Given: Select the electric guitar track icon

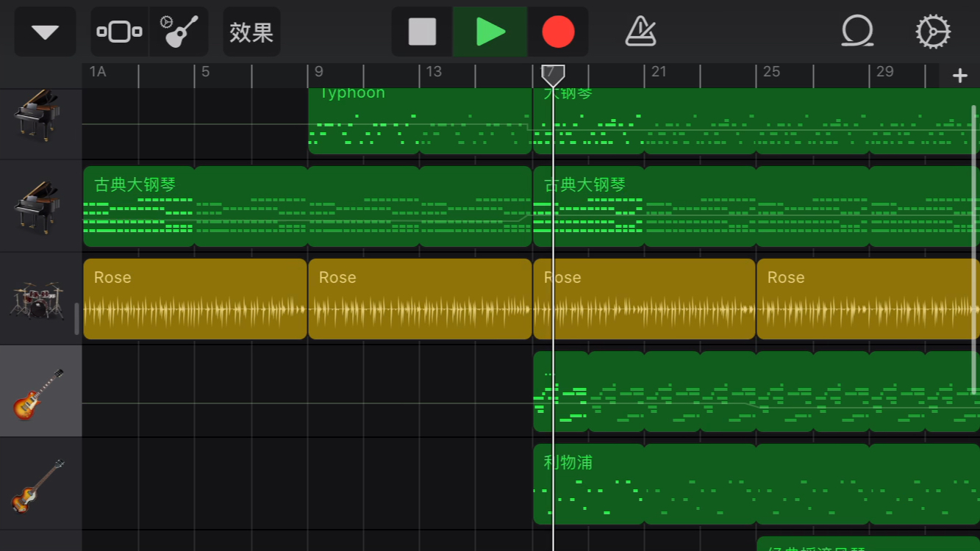Looking at the screenshot, I should pyautogui.click(x=38, y=393).
